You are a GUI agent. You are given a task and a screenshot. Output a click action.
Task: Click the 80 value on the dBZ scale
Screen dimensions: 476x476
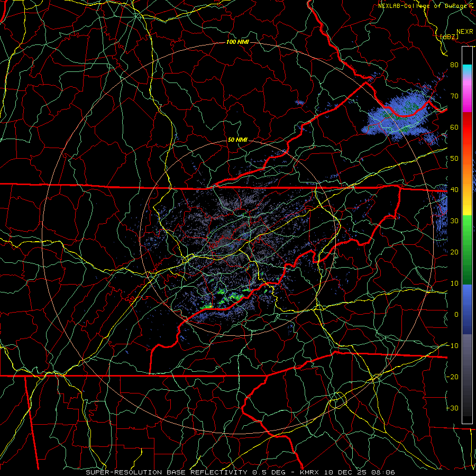click(454, 65)
